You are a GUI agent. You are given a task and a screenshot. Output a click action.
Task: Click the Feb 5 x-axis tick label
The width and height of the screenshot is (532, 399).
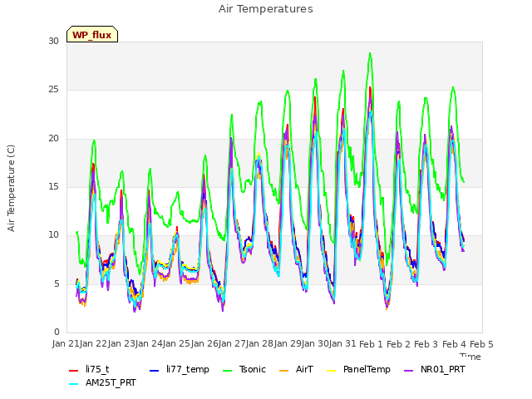point(481,344)
